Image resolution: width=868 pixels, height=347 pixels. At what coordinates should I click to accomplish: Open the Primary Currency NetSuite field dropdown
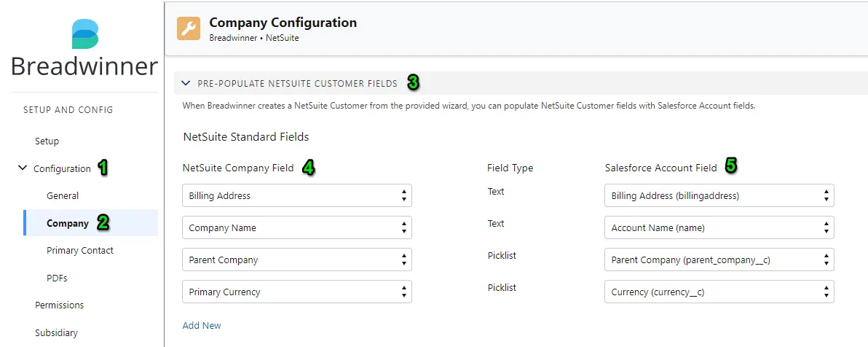(296, 292)
